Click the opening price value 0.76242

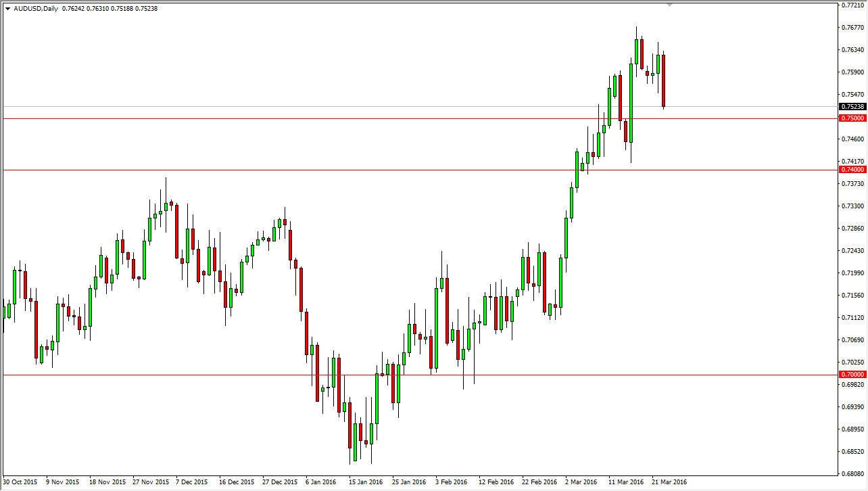(72, 9)
